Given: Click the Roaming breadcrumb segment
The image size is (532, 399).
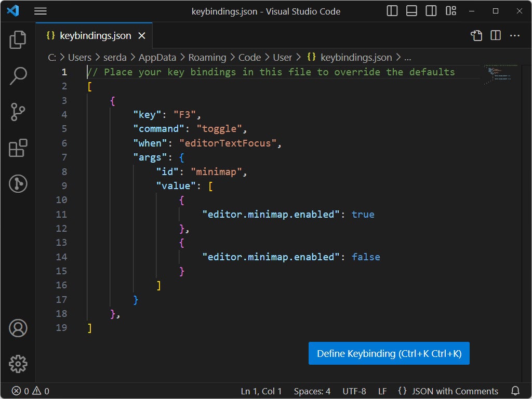Looking at the screenshot, I should coord(207,57).
